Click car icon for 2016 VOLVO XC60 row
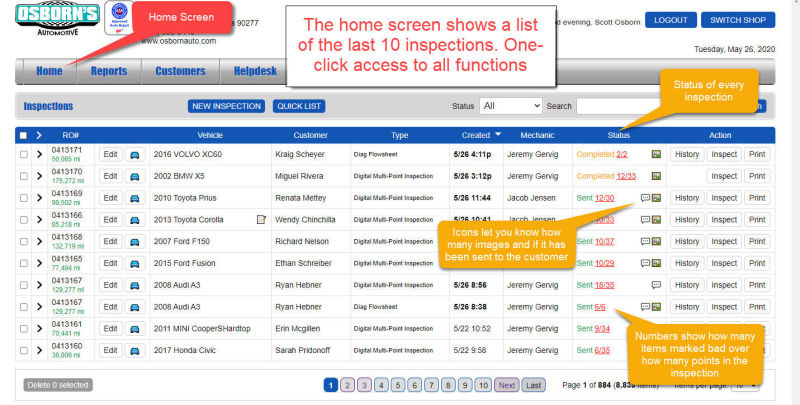Viewport: 800px width, 405px height. point(135,155)
